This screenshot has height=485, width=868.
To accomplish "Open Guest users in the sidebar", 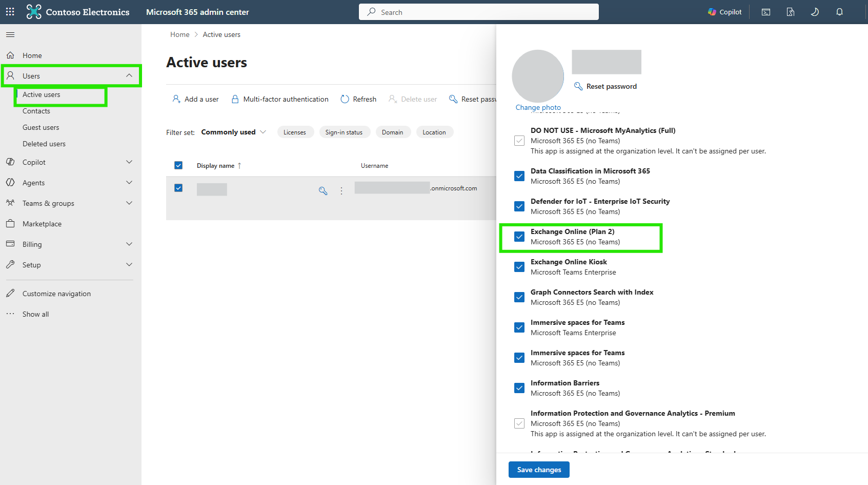I will (x=41, y=127).
